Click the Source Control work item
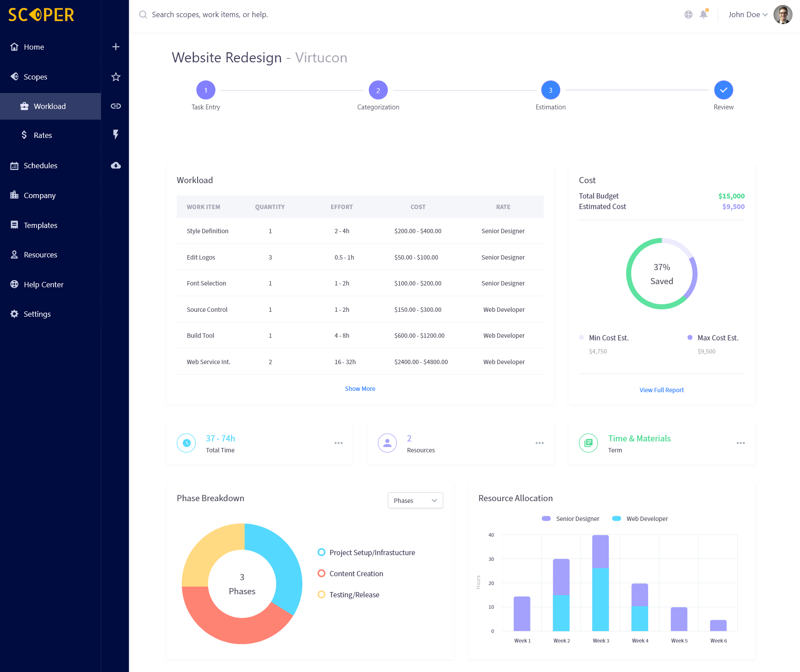Viewport: 800px width, 672px height. click(207, 310)
